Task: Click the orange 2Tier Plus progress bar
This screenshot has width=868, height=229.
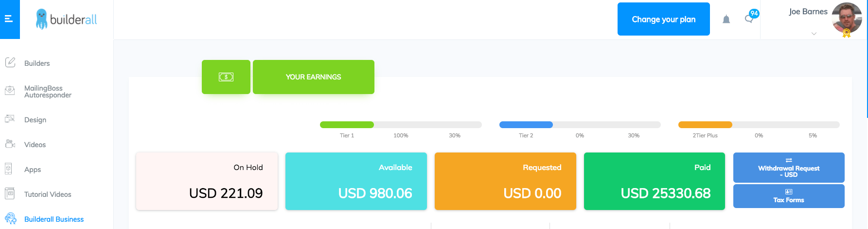Action: tap(705, 125)
